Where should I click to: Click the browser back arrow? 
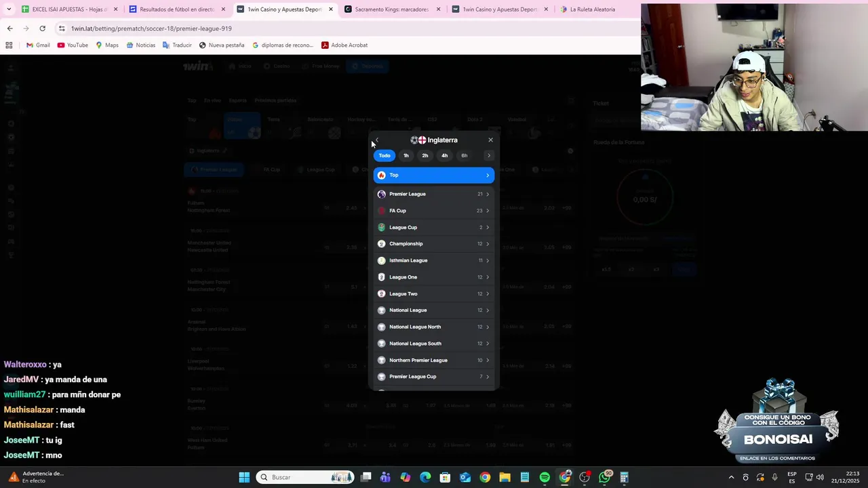click(9, 28)
